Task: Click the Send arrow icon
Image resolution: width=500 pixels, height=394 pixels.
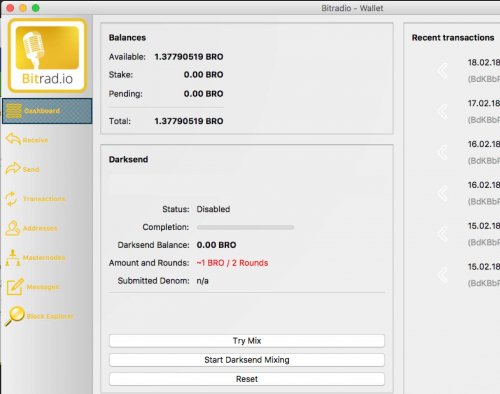Action: pyautogui.click(x=13, y=169)
